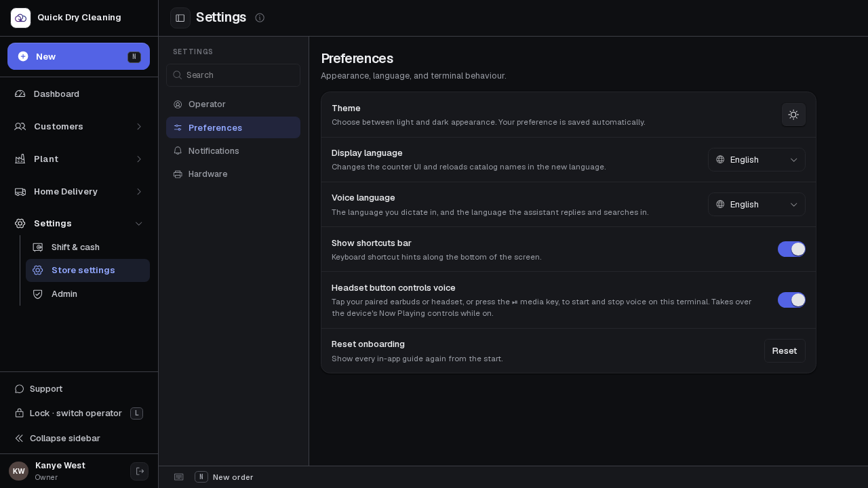The image size is (868, 488).
Task: Collapse the sidebar
Action: pos(79,439)
